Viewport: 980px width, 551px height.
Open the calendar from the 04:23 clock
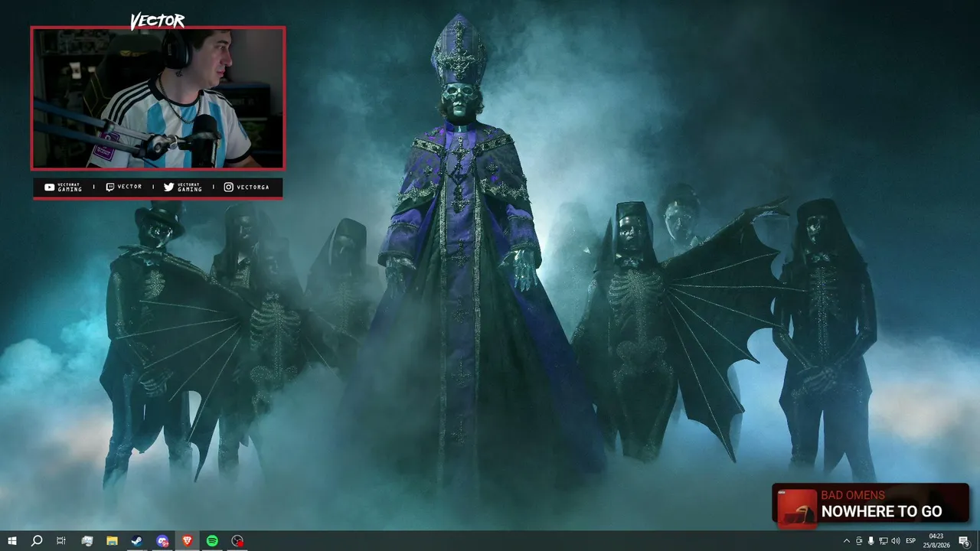click(x=936, y=541)
